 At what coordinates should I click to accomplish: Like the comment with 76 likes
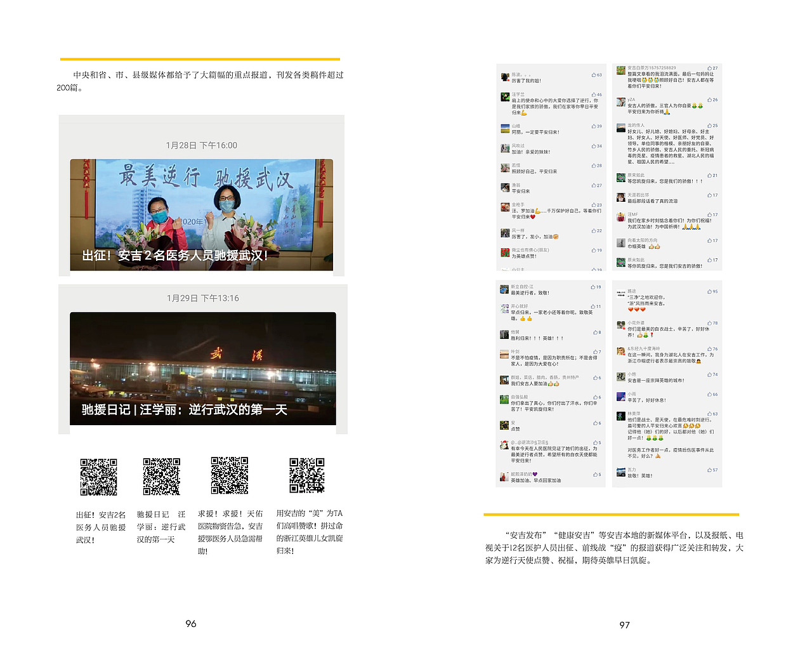709,349
